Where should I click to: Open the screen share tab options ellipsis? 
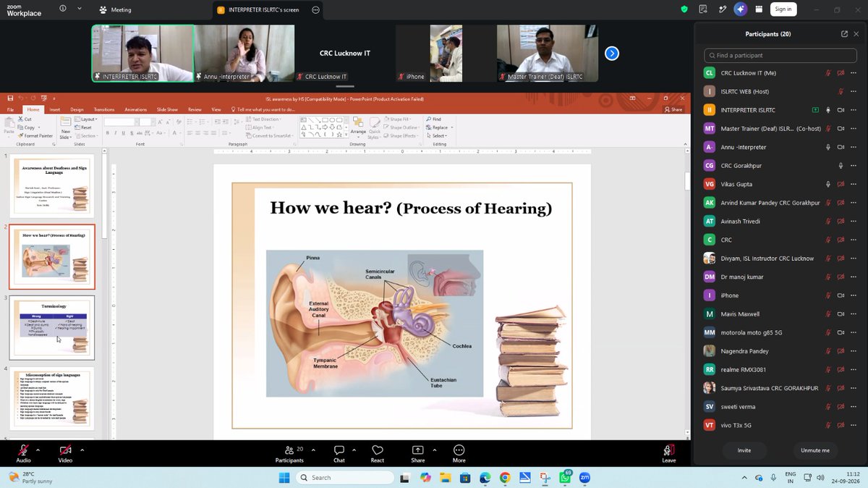pos(315,10)
